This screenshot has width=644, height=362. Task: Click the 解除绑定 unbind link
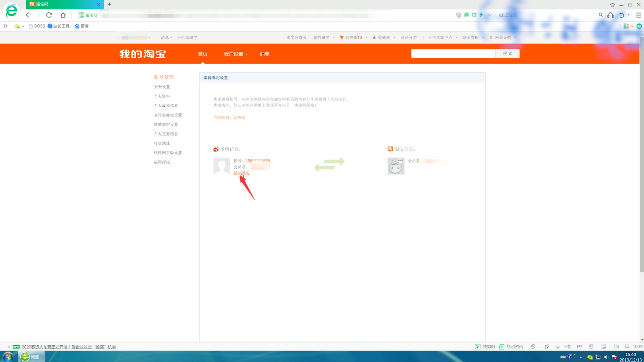pos(241,173)
